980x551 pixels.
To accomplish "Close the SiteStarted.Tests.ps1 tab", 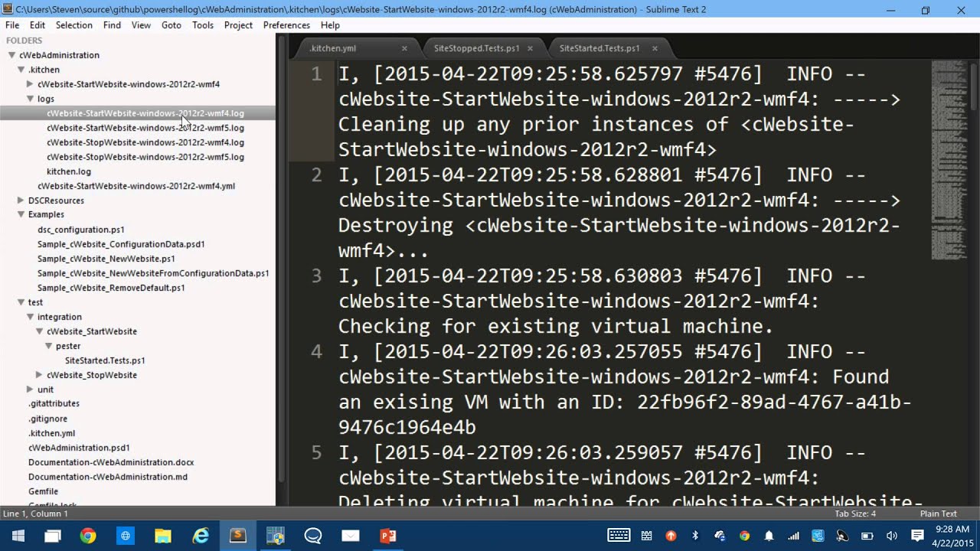I will [655, 48].
